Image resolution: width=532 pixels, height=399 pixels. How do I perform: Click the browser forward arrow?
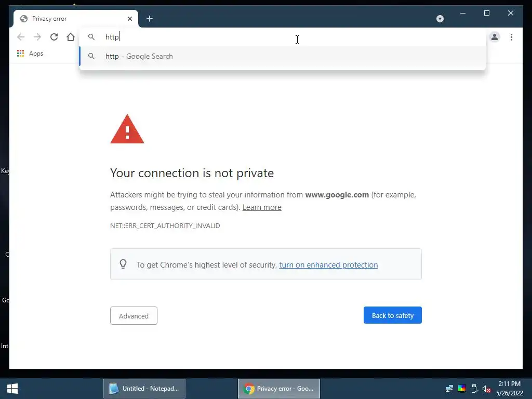tap(37, 37)
